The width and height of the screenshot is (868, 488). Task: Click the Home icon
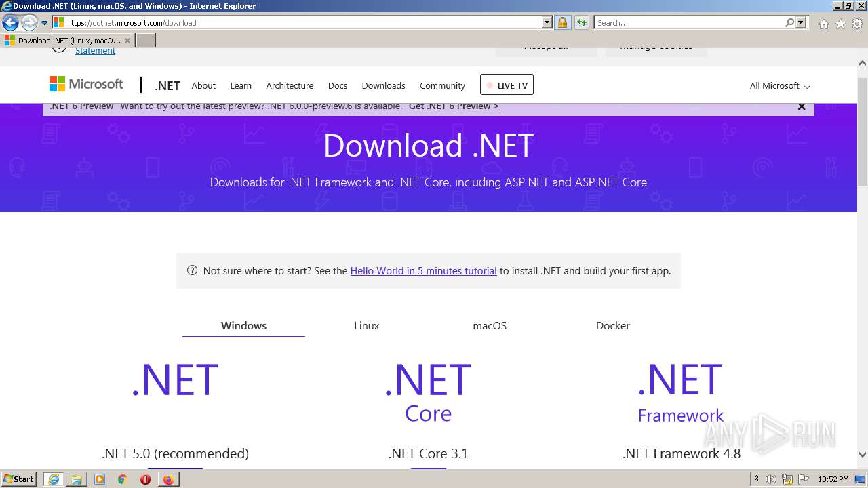[823, 24]
